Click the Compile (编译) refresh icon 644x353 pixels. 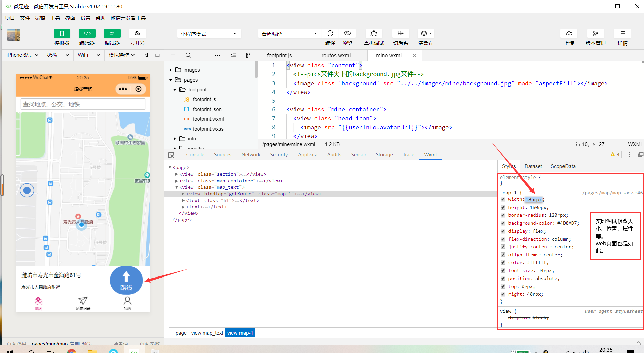(330, 33)
